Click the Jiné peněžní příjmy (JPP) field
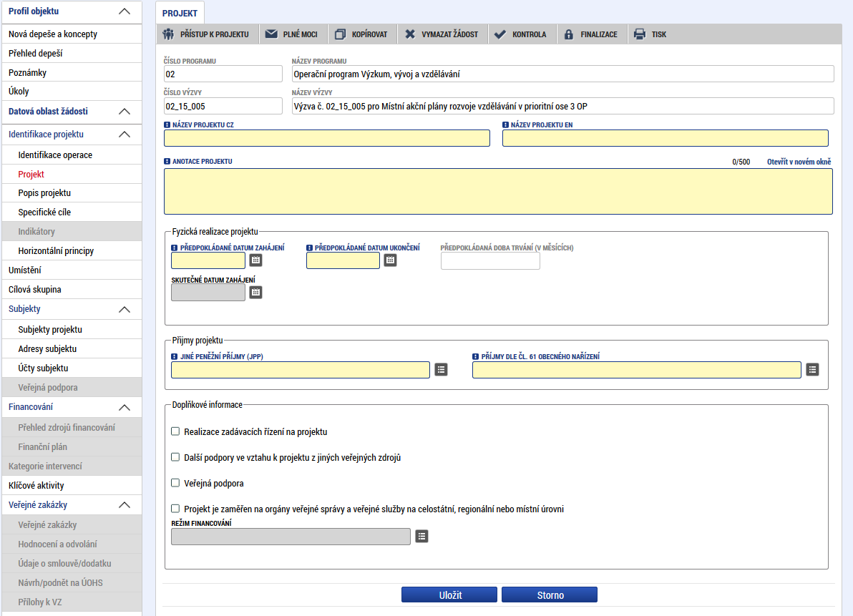 301,370
